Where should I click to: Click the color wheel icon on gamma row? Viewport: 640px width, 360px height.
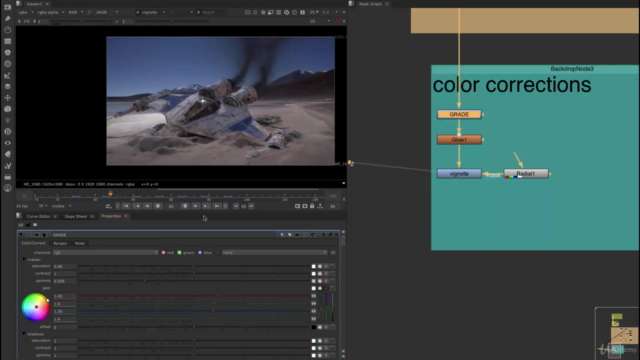320,281
